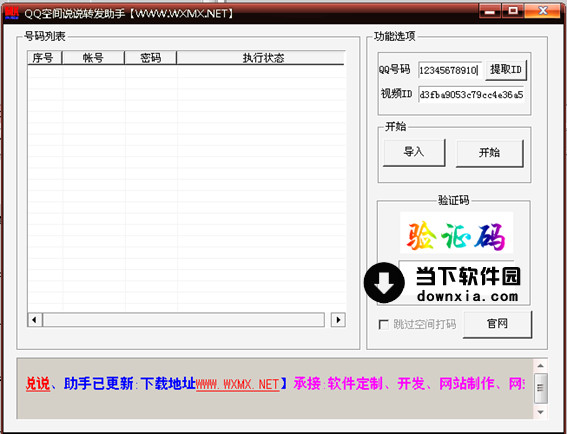Focus the QQ号码 input field
567x434 pixels.
pyautogui.click(x=450, y=70)
